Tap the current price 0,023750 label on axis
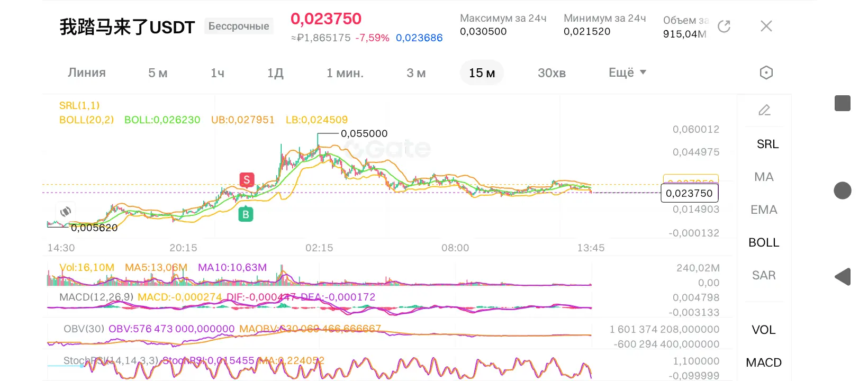The width and height of the screenshot is (868, 381). [x=689, y=193]
